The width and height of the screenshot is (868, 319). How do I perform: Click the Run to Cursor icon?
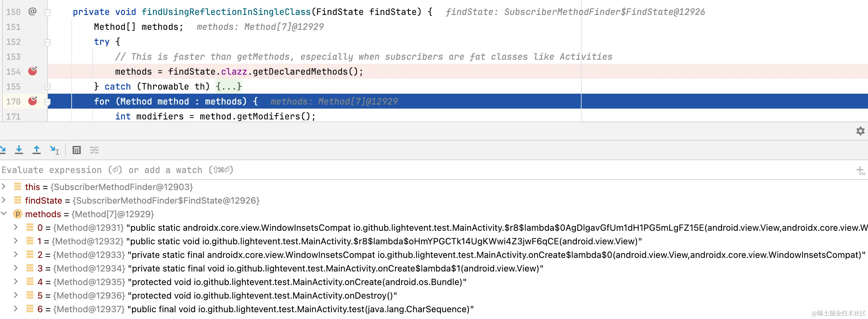55,150
